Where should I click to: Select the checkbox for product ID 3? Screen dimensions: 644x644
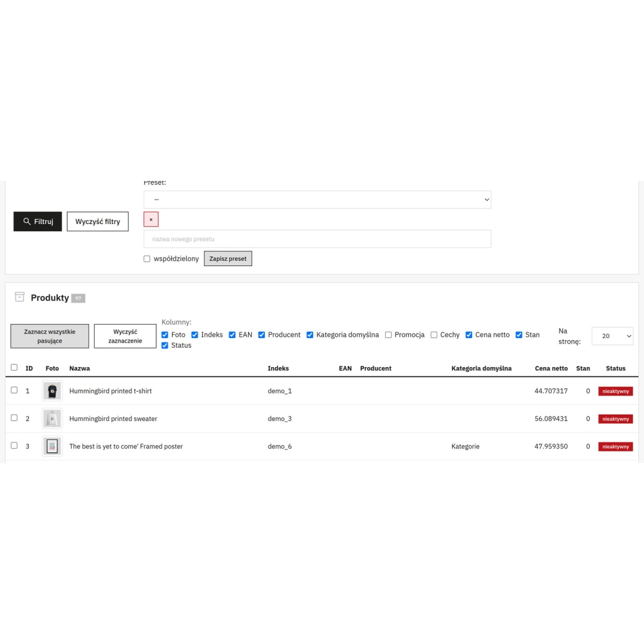(x=14, y=446)
